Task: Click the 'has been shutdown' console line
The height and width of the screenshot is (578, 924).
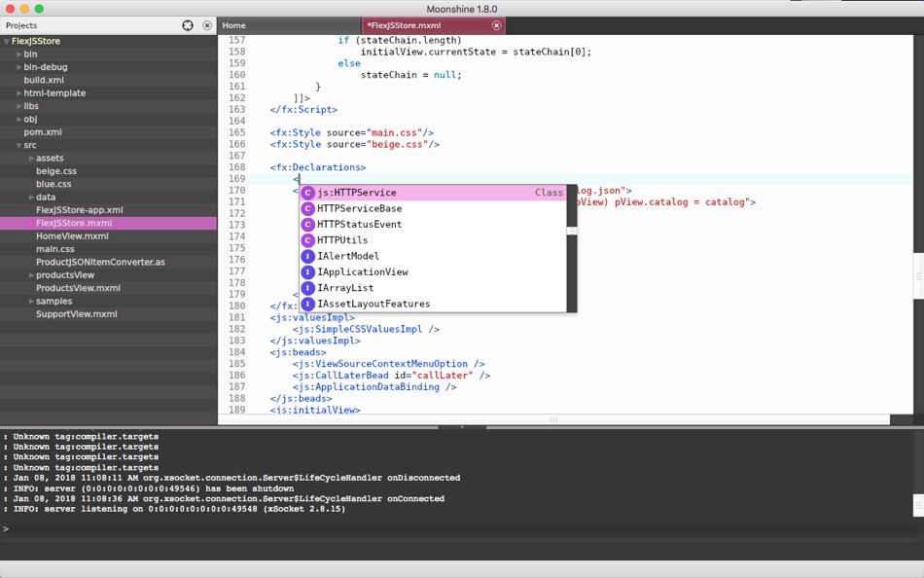Action: pos(149,488)
